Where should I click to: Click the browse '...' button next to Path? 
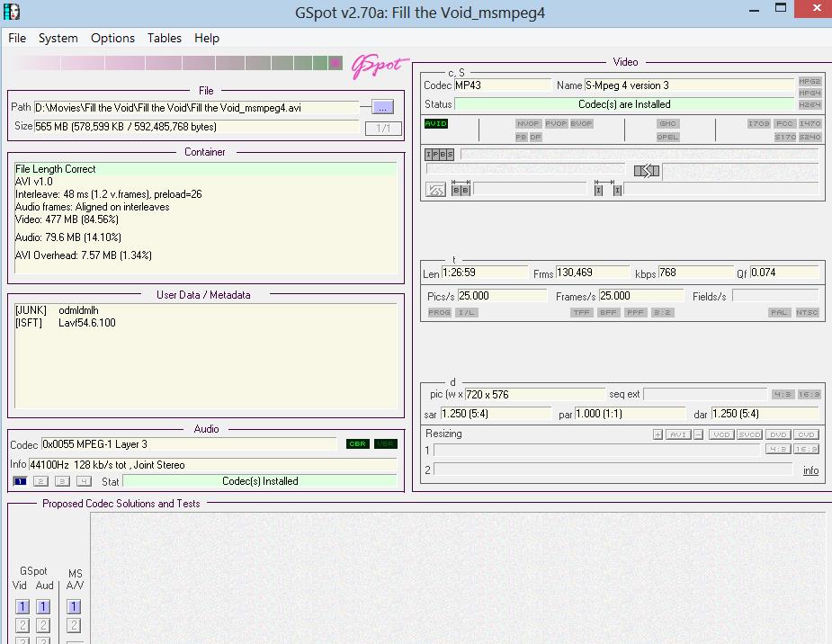pos(382,107)
